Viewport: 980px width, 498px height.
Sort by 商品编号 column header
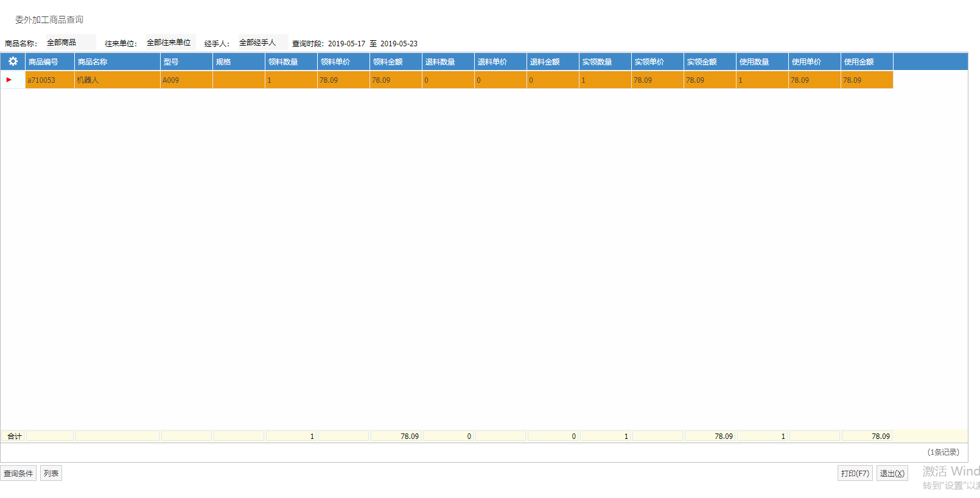[x=50, y=61]
